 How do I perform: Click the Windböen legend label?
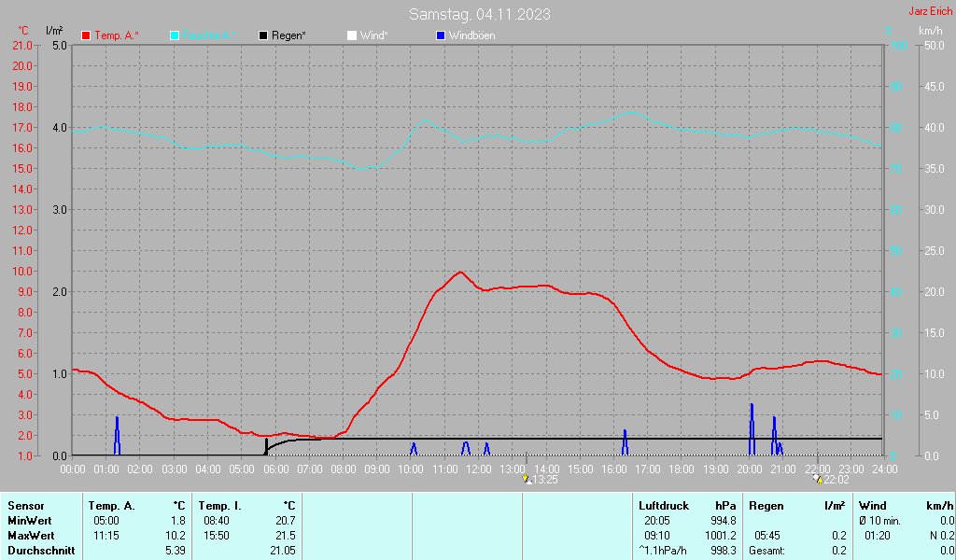tap(471, 35)
